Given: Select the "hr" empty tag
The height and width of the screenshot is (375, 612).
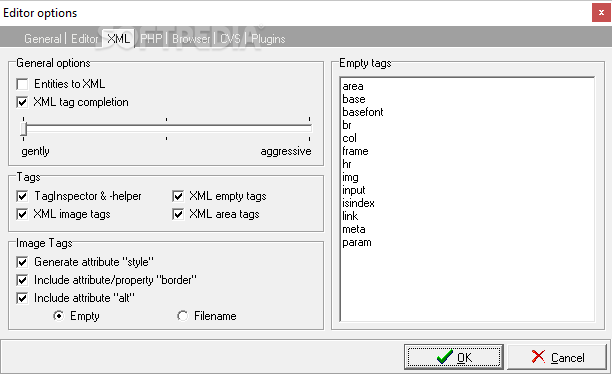Looking at the screenshot, I should pyautogui.click(x=347, y=164).
